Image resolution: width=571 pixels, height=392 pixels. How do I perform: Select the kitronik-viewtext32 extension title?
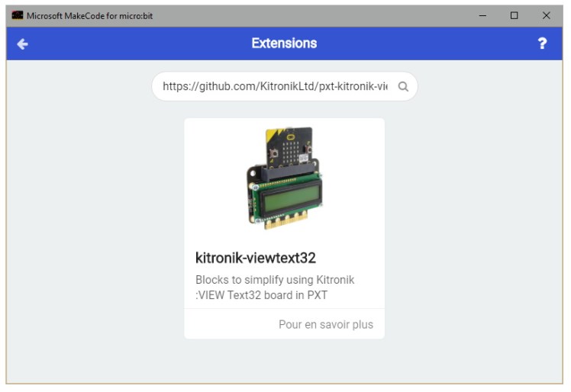pos(255,258)
